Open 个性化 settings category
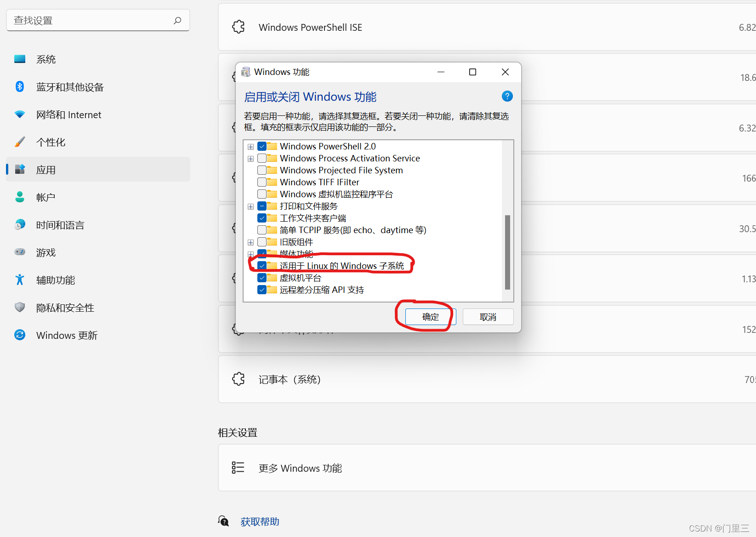Viewport: 756px width, 537px height. click(98, 142)
